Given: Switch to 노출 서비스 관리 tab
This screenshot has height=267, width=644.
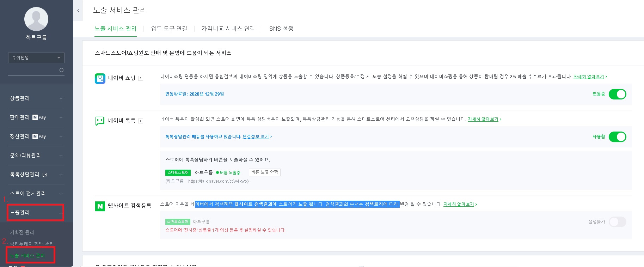Looking at the screenshot, I should (115, 29).
